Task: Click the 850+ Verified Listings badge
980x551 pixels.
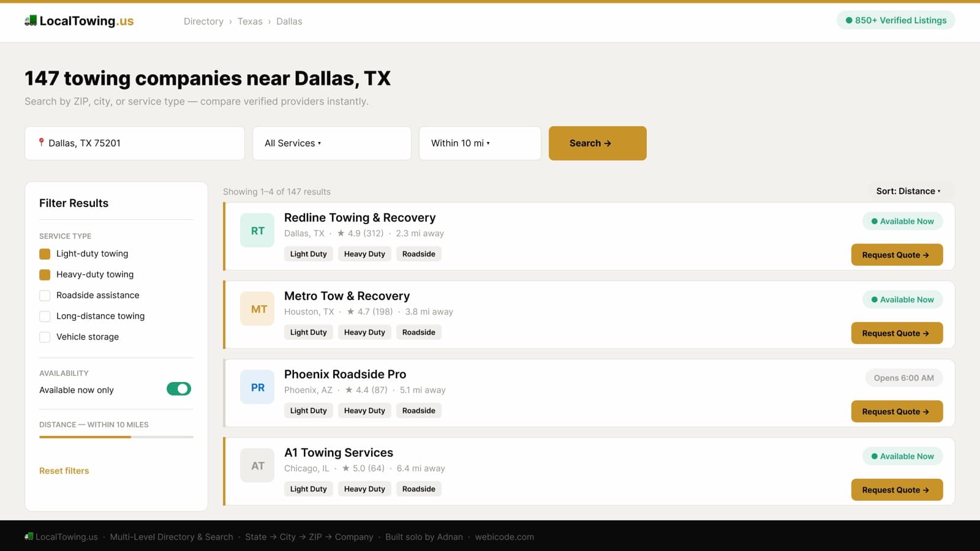Action: click(x=895, y=20)
